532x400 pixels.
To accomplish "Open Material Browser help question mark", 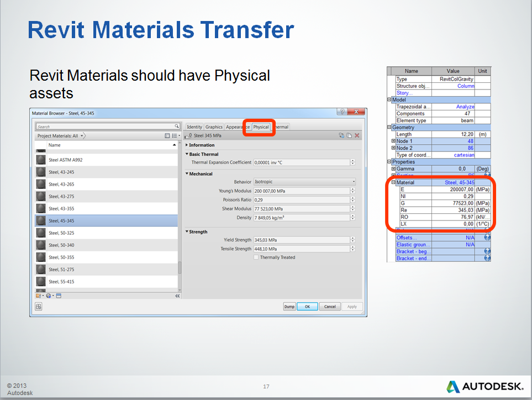I will point(343,112).
